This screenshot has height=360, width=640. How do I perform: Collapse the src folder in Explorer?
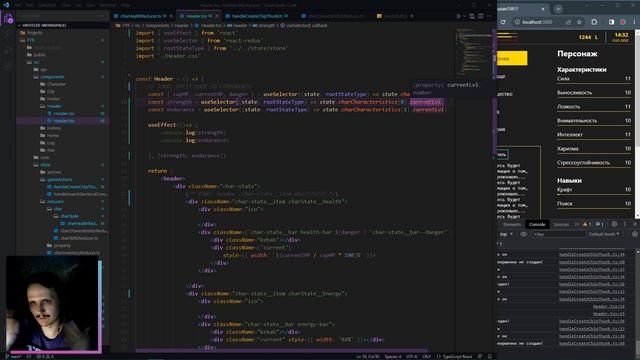tap(36, 62)
